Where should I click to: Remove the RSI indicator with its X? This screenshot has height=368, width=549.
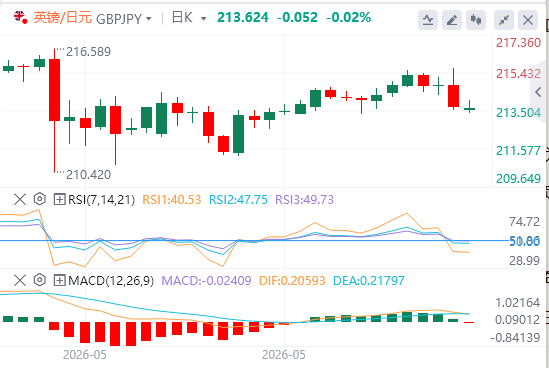pyautogui.click(x=20, y=200)
